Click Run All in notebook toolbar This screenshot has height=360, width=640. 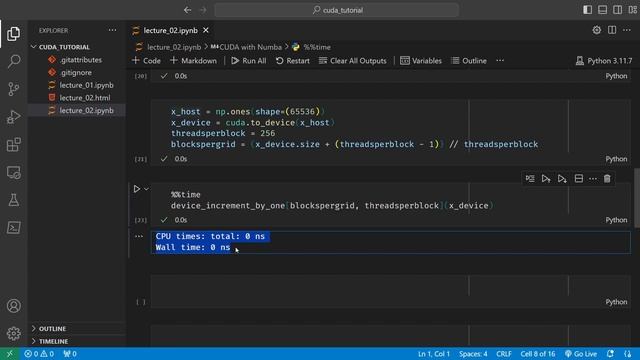249,61
